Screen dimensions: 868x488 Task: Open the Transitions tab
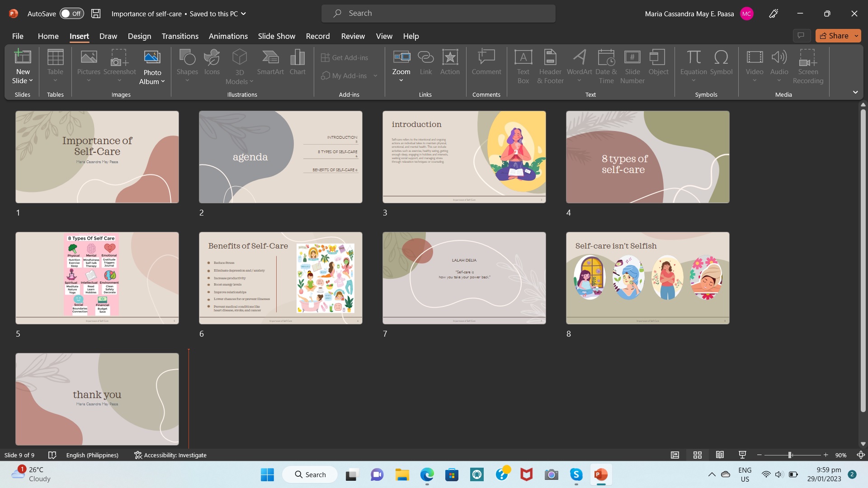180,36
